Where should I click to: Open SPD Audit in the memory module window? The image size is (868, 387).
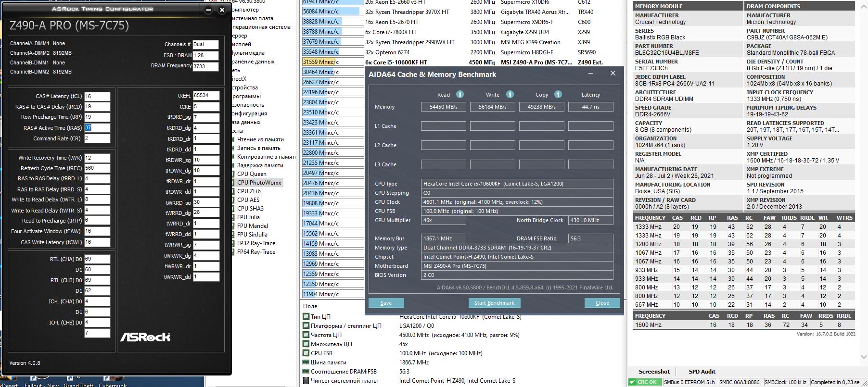click(702, 372)
